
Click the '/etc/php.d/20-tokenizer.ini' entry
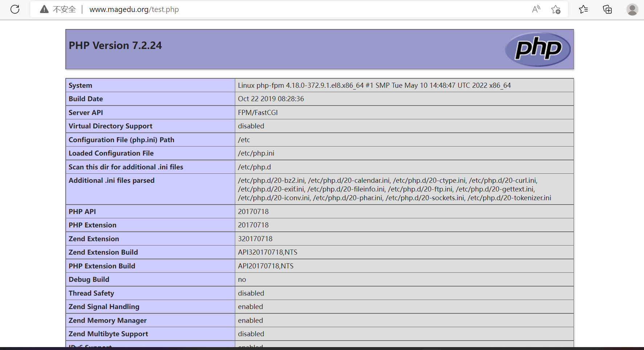tap(509, 198)
